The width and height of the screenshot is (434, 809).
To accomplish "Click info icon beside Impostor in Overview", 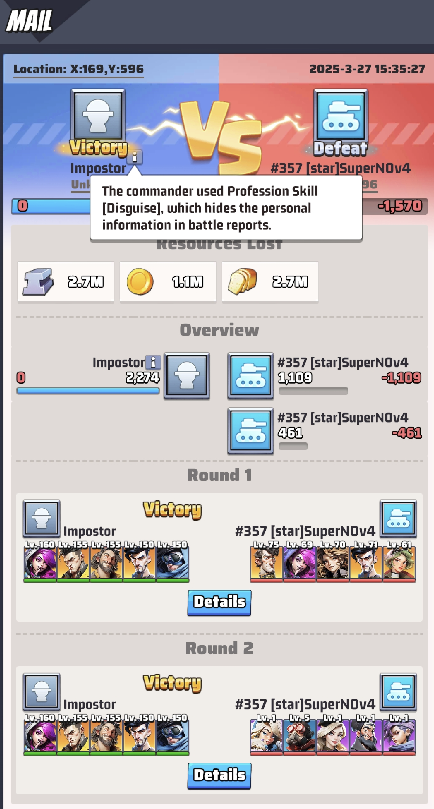I will click(153, 362).
